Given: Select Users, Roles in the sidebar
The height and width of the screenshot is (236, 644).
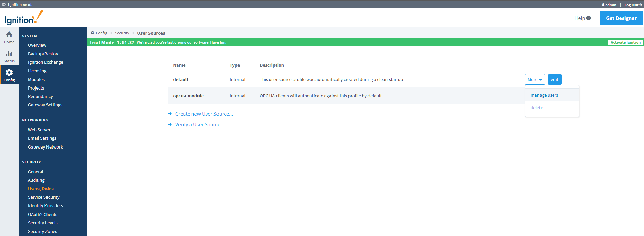Looking at the screenshot, I should pyautogui.click(x=41, y=189).
